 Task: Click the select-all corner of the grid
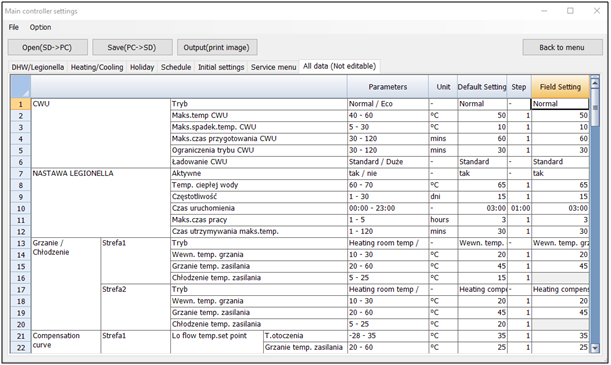(x=21, y=87)
